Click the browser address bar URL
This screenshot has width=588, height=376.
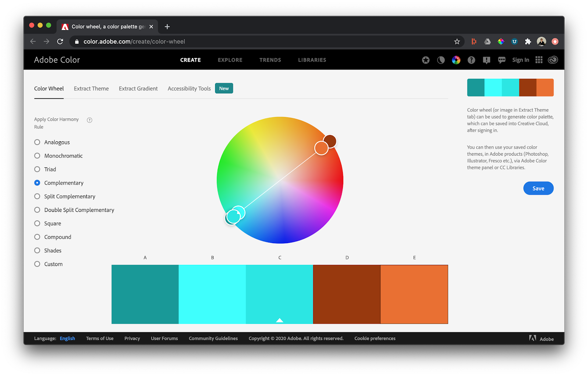134,42
